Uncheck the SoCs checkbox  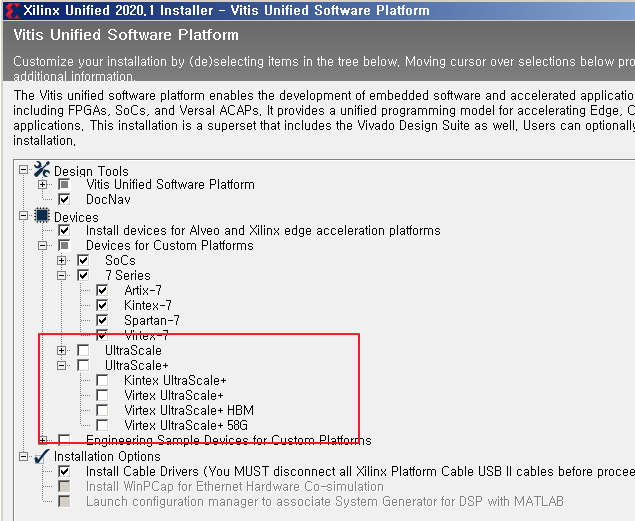83,260
